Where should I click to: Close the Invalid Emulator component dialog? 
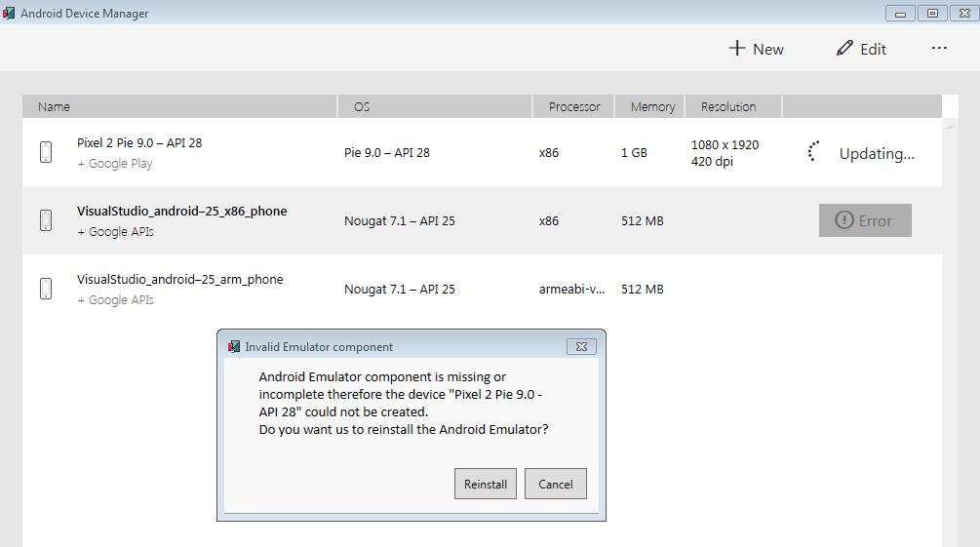(581, 346)
